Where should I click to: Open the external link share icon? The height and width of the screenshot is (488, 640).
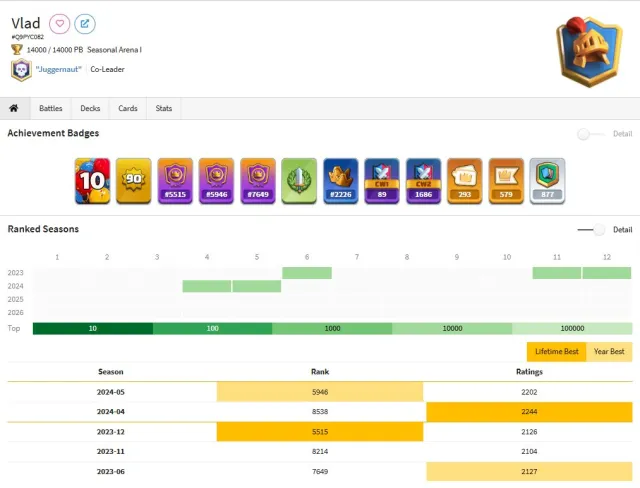[x=85, y=24]
